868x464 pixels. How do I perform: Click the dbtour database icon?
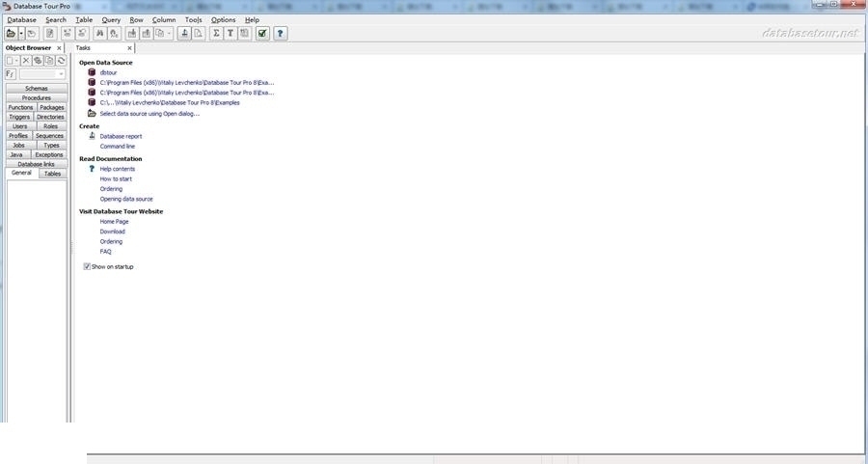(92, 72)
